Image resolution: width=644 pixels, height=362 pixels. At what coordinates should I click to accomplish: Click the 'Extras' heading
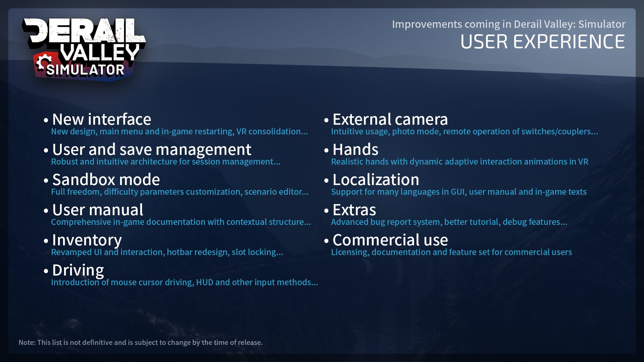(354, 209)
